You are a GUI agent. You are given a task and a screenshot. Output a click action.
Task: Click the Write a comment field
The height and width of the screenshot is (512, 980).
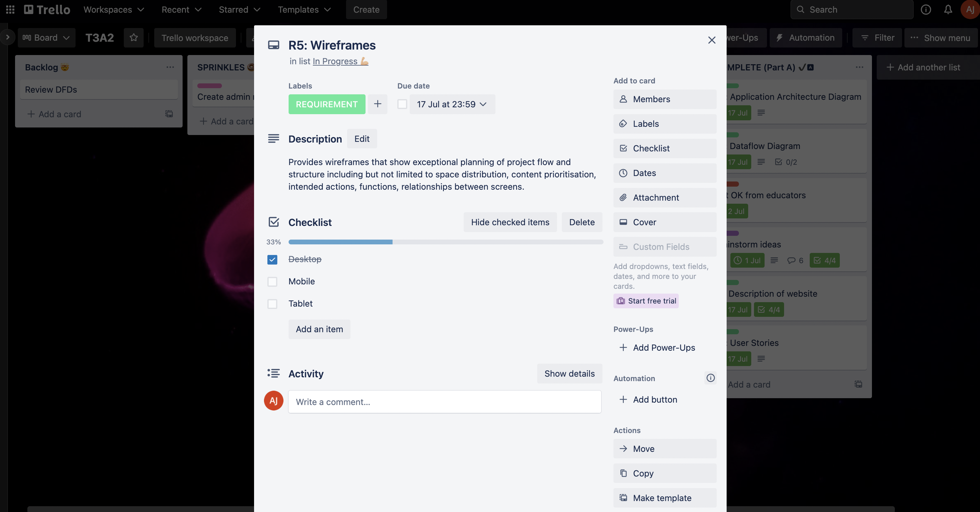[x=444, y=402]
